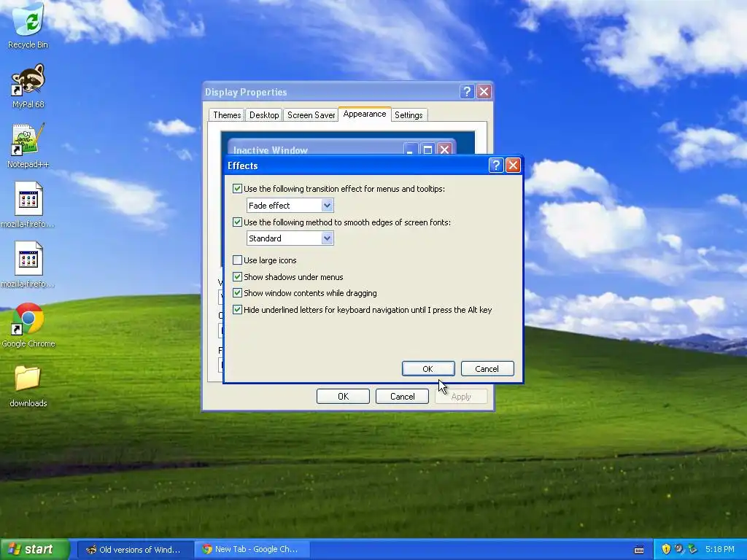Open the Fade effect dropdown

click(290, 205)
